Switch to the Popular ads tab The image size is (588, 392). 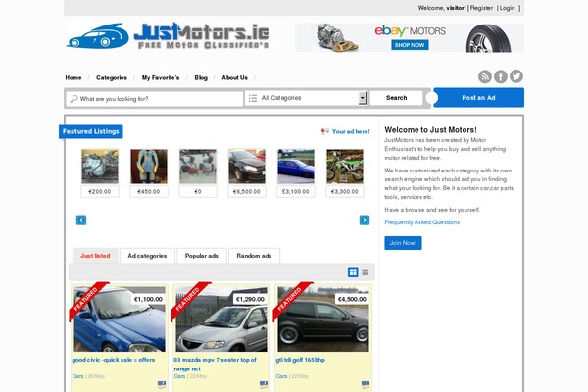(202, 256)
